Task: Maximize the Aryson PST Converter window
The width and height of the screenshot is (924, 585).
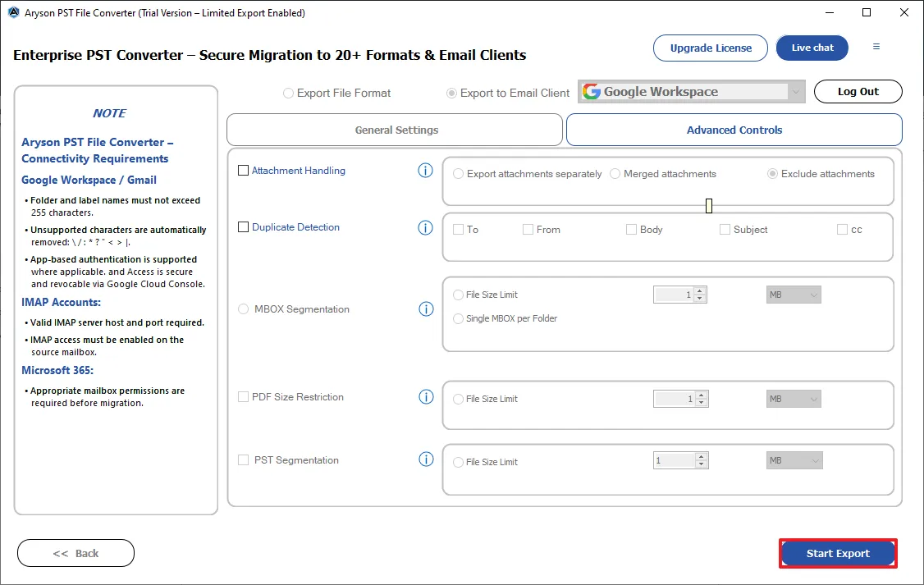Action: coord(867,12)
